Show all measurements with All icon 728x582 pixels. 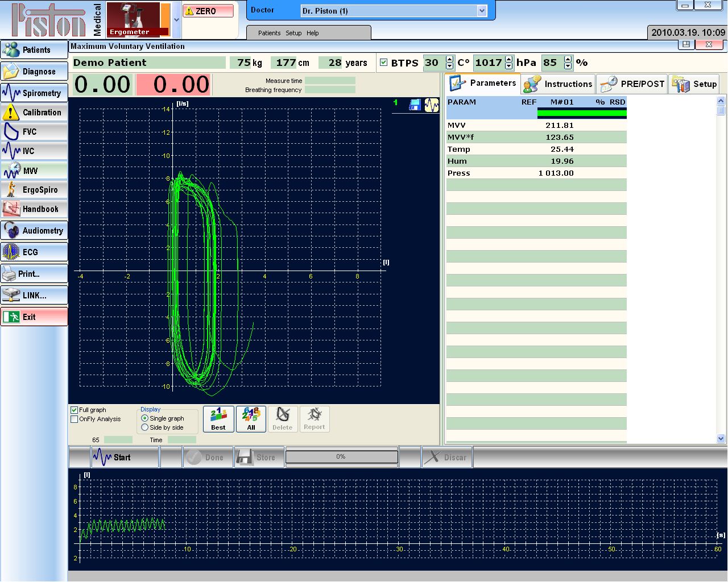click(x=251, y=419)
